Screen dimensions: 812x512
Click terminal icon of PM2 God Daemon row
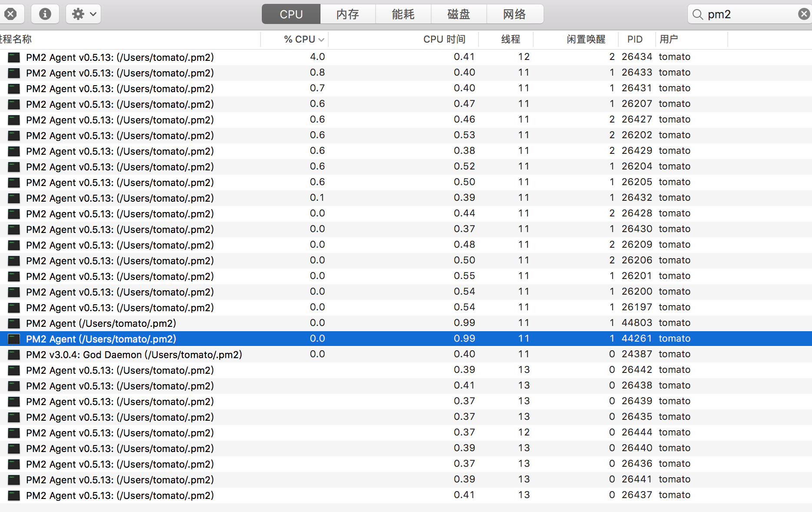[13, 354]
